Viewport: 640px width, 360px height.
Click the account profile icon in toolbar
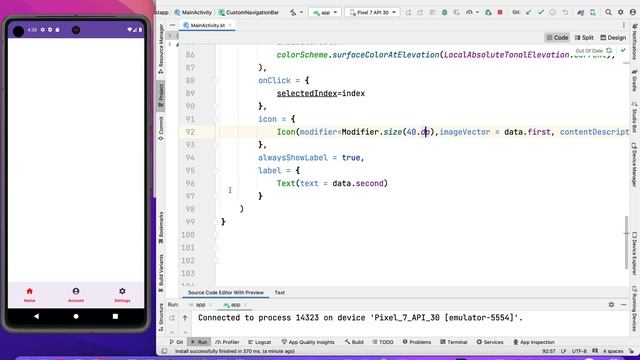633,13
